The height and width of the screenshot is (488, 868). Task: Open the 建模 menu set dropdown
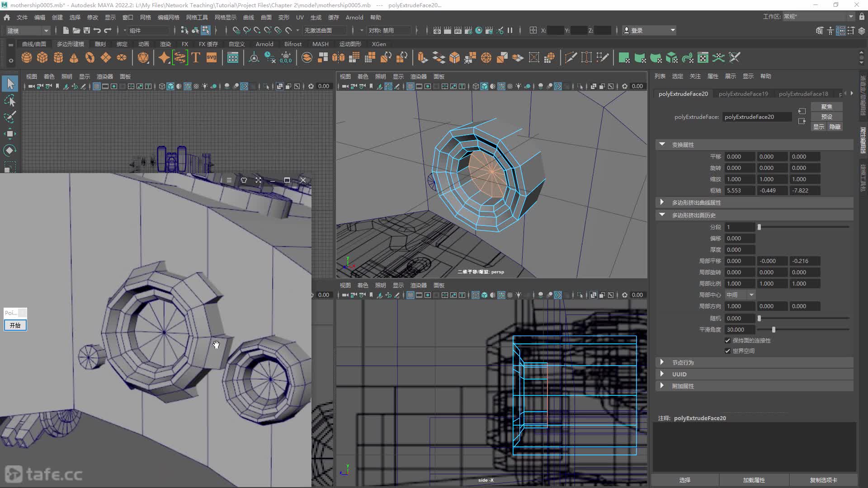[28, 30]
